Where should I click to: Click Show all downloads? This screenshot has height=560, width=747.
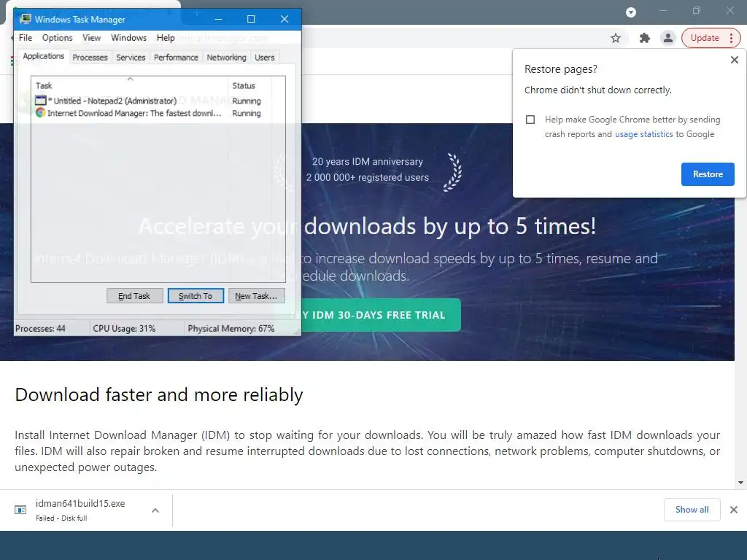click(692, 510)
